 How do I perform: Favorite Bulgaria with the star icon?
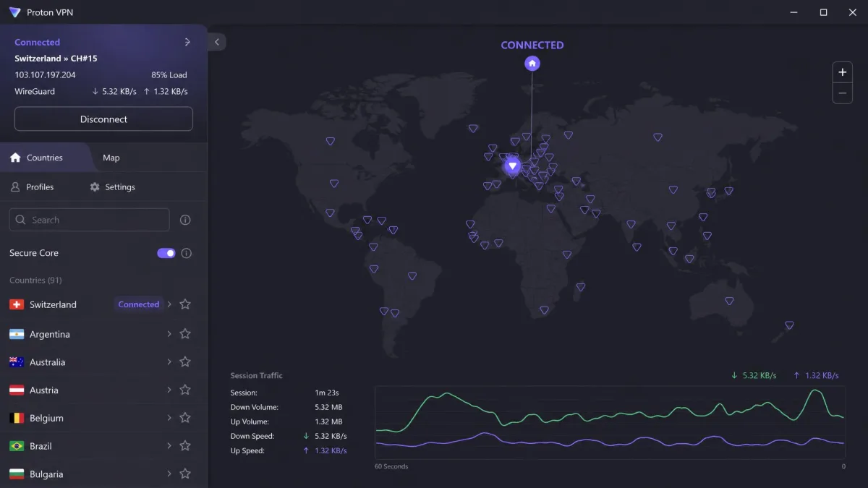185,474
